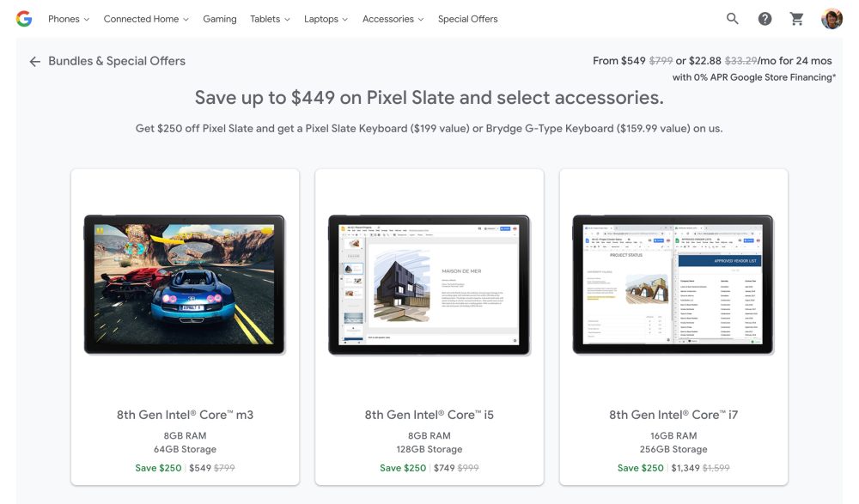Open the Accessories dropdown
The image size is (859, 504).
coord(393,19)
